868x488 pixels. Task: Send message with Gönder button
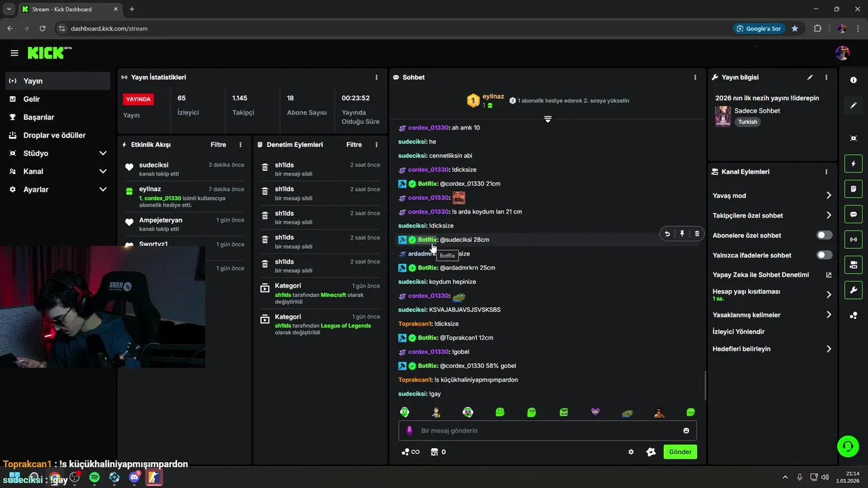coord(680,452)
